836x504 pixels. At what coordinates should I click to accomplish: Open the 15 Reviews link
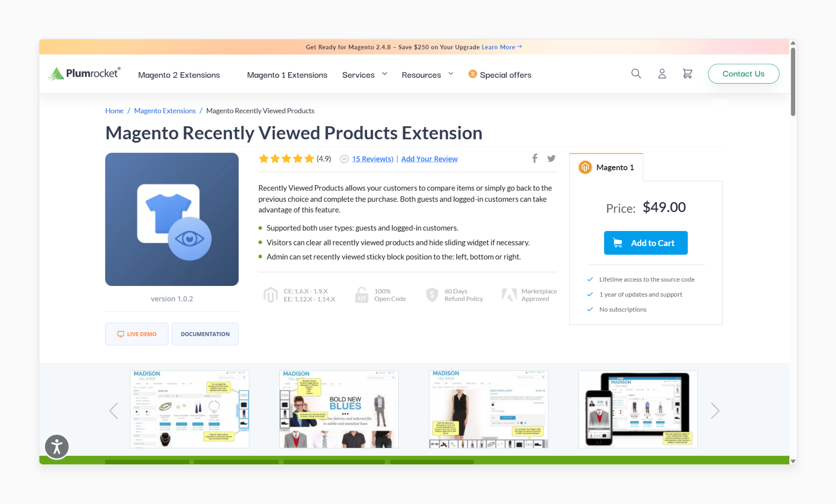click(372, 159)
